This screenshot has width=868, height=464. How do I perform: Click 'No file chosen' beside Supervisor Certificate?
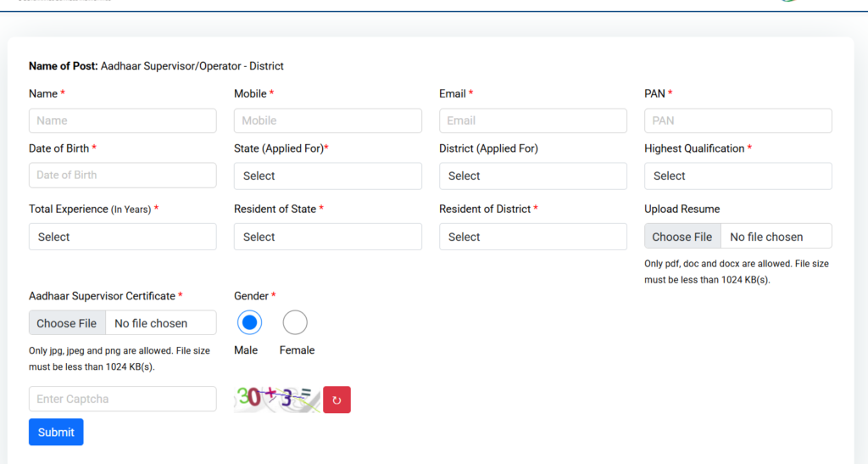(x=151, y=323)
